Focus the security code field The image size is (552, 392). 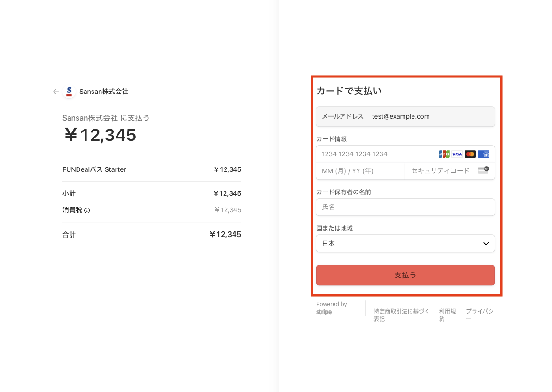[450, 171]
